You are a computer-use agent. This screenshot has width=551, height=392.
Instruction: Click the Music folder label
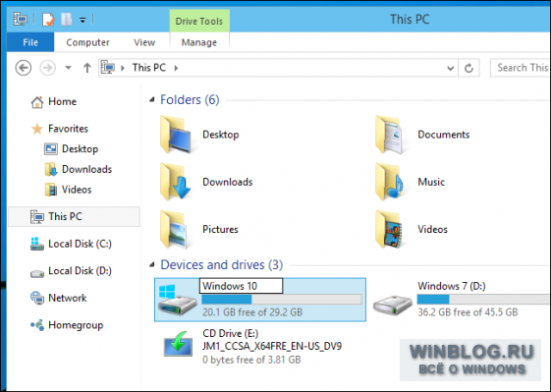pos(431,182)
